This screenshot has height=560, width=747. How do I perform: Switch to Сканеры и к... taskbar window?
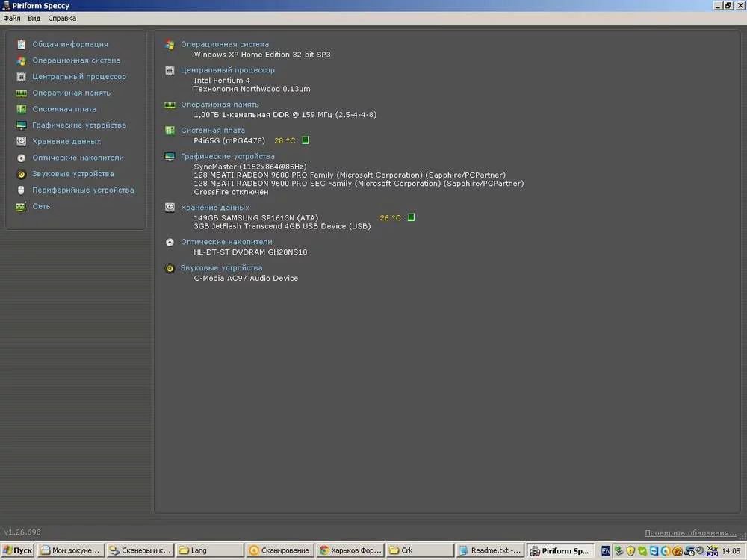click(x=140, y=551)
